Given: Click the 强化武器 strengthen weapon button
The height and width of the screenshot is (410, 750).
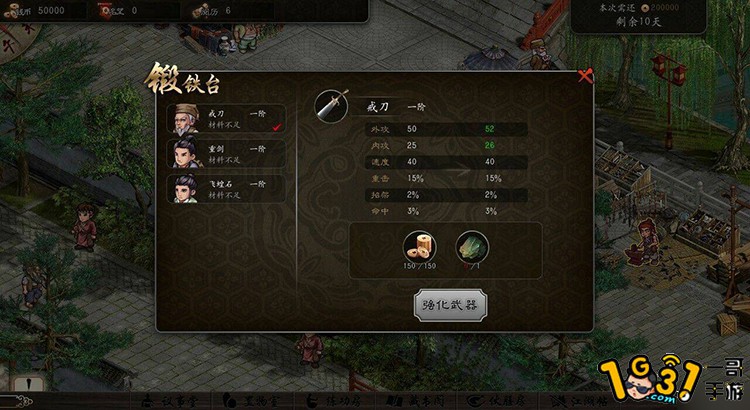Looking at the screenshot, I should pos(450,305).
